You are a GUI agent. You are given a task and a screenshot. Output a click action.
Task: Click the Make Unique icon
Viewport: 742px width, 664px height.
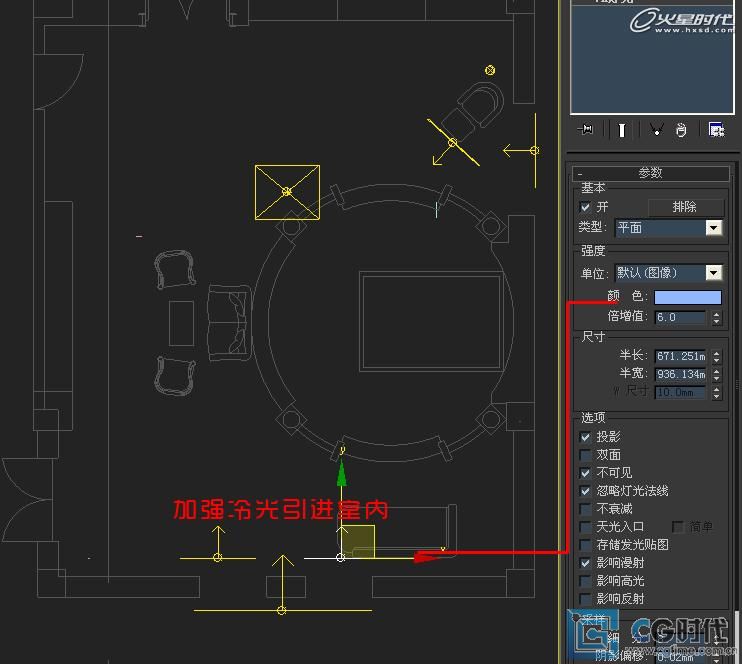click(656, 130)
